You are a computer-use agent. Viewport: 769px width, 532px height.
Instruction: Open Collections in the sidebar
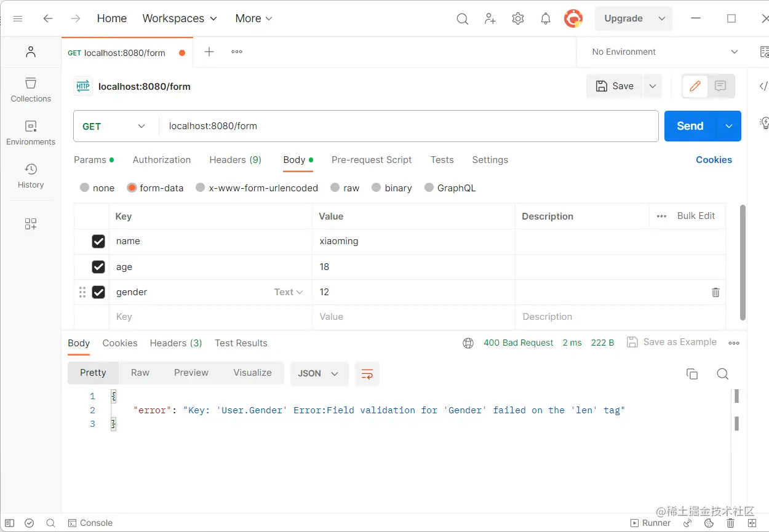(31, 90)
